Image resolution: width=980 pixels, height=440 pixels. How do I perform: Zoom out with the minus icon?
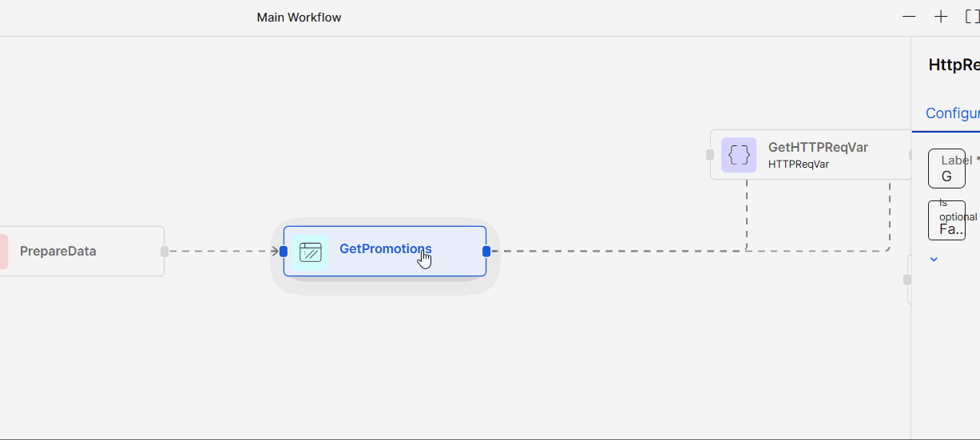[x=909, y=17]
